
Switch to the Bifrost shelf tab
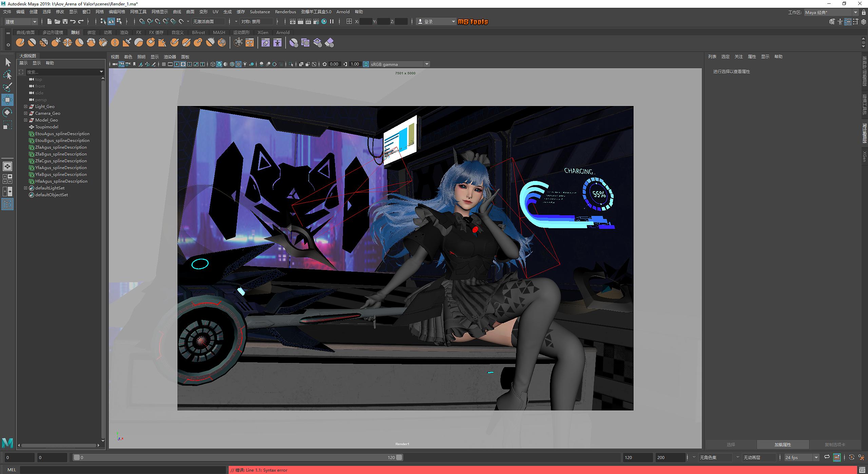pyautogui.click(x=198, y=32)
